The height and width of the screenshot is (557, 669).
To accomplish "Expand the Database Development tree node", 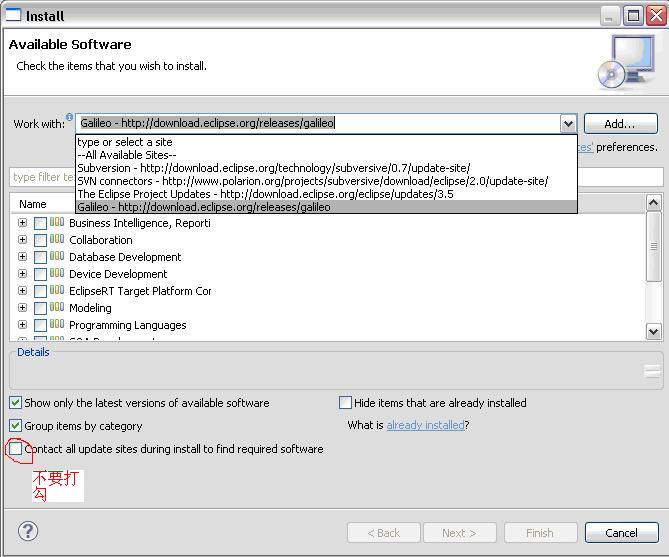I will (23, 257).
